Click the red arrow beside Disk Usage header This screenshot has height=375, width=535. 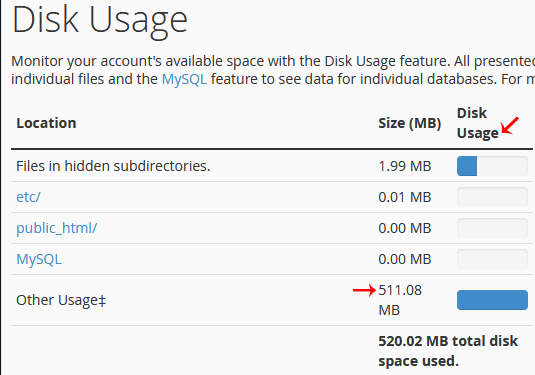click(x=510, y=126)
